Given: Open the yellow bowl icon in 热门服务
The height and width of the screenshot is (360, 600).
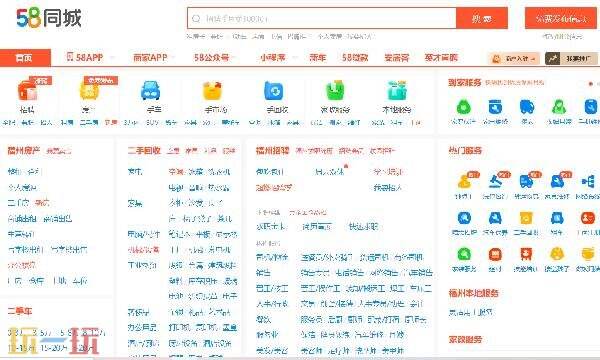Looking at the screenshot, I should pos(588,254).
